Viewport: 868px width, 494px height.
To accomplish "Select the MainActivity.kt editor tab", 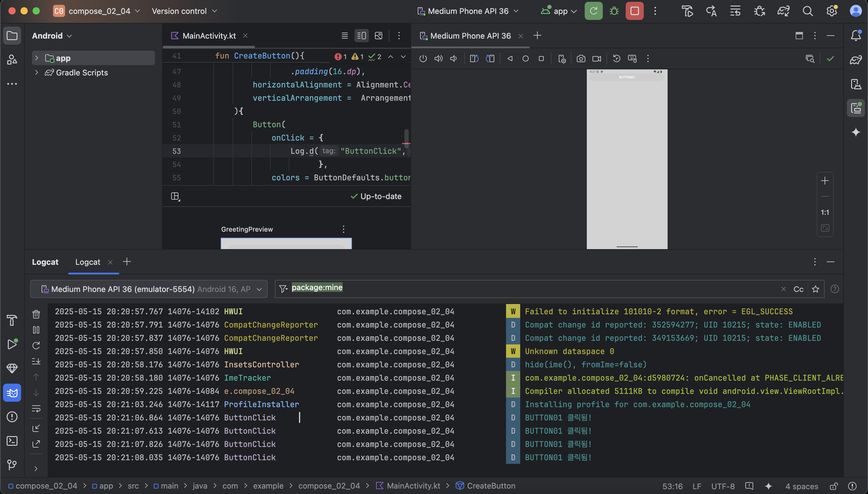I will tap(209, 36).
